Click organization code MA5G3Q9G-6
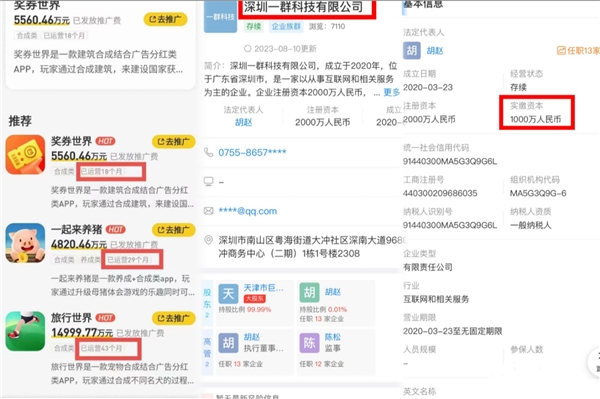Screen dimensions: 600x399 tap(538, 194)
